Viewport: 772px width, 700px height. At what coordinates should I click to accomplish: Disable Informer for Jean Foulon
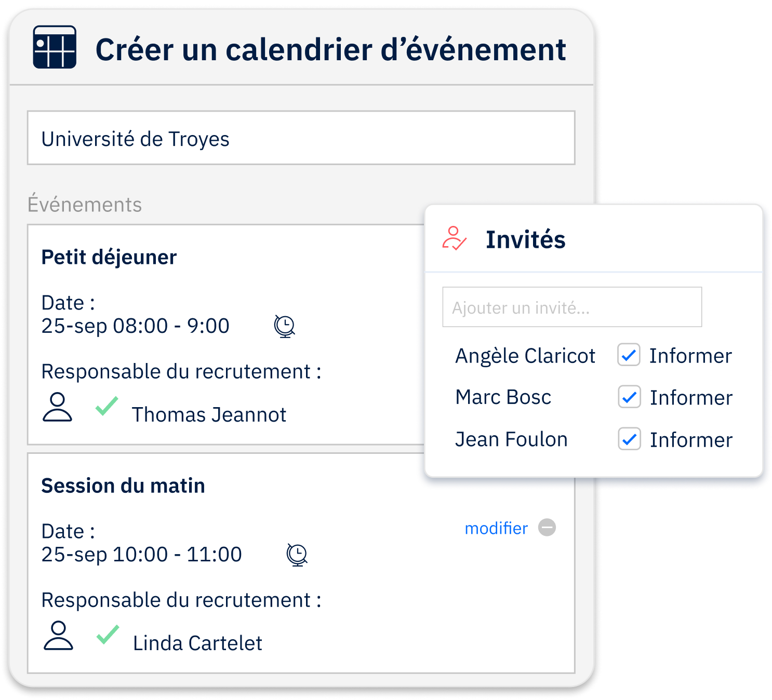tap(629, 439)
